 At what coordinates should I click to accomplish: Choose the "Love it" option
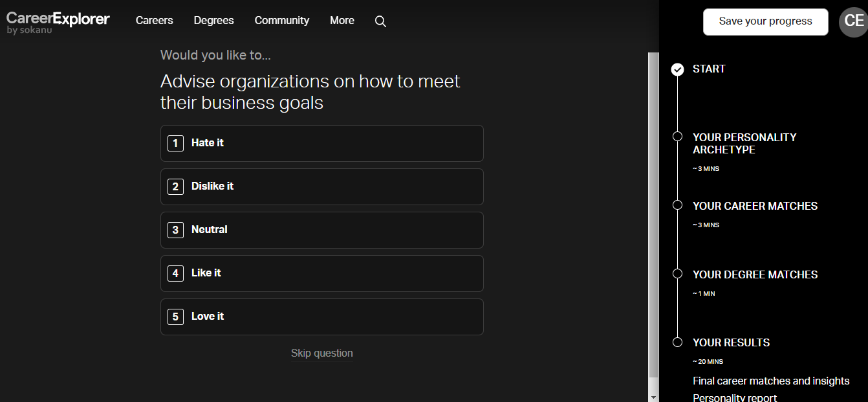[x=321, y=317]
